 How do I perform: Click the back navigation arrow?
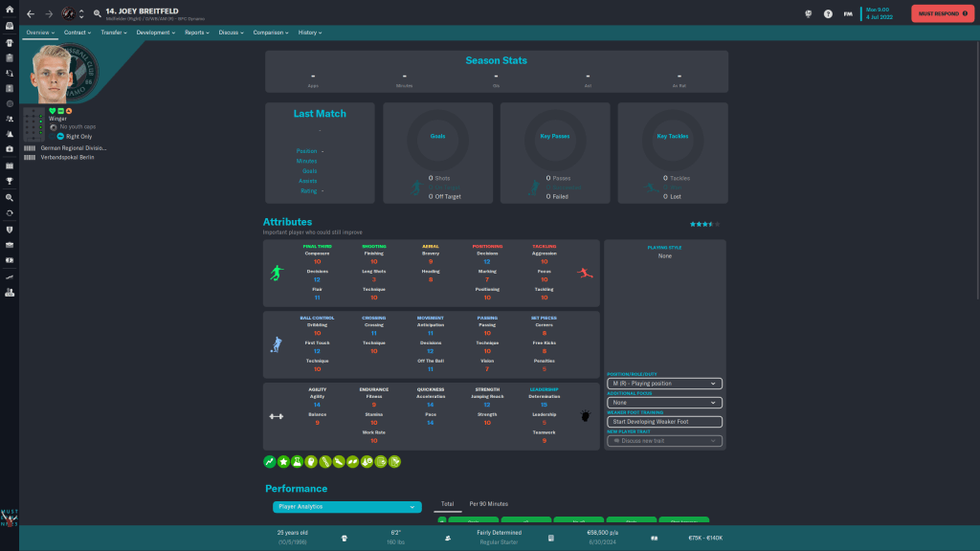pos(31,14)
